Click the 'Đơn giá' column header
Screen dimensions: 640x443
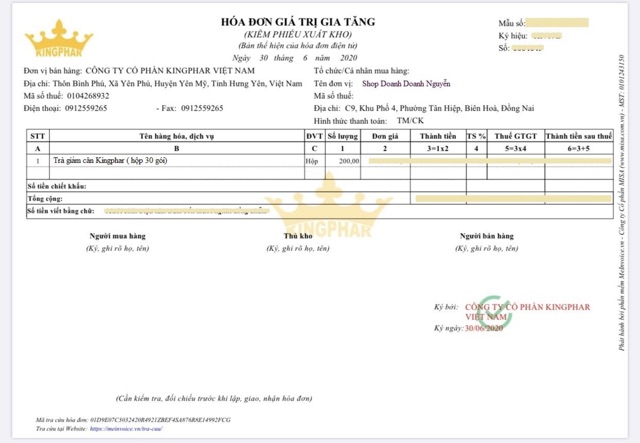(x=385, y=136)
